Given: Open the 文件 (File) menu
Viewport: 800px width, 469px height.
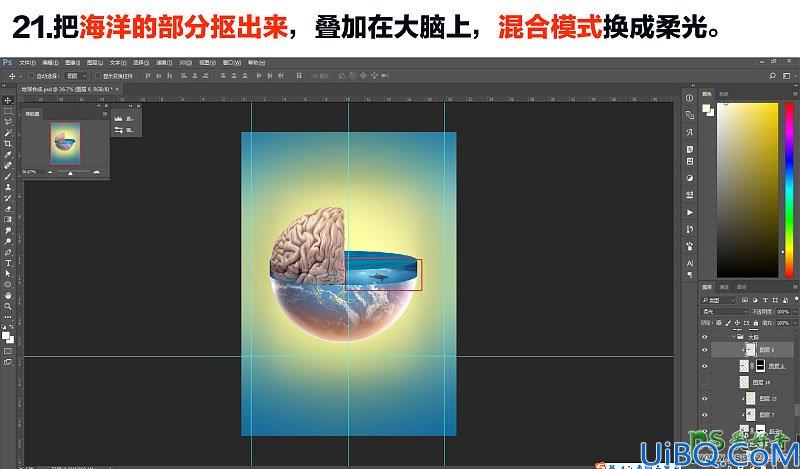Looking at the screenshot, I should 27,63.
